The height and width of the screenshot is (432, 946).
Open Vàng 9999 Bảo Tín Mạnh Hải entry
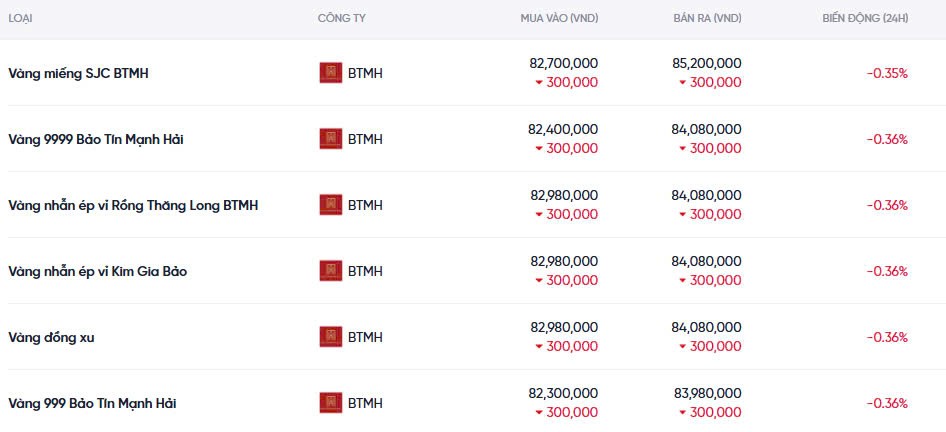pos(95,139)
